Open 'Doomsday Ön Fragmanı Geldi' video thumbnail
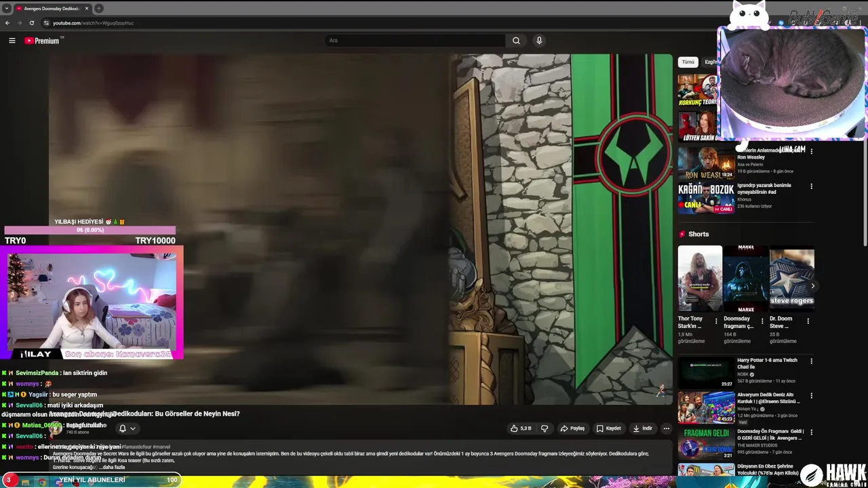The height and width of the screenshot is (488, 868). click(706, 443)
